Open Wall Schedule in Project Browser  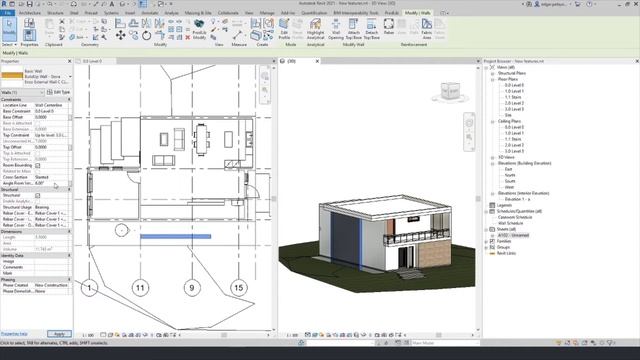pyautogui.click(x=510, y=223)
